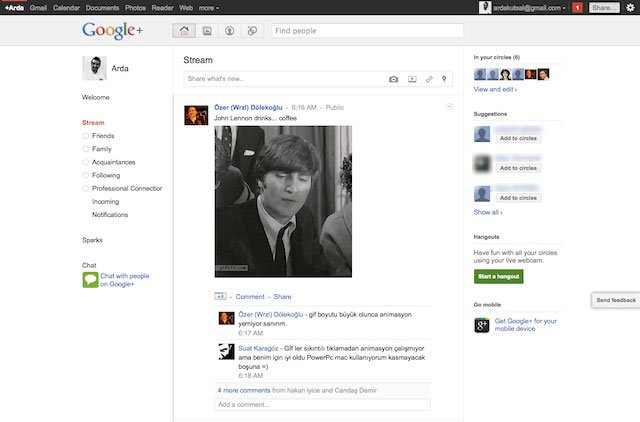
Task: Add location with the pin icon
Action: 446,78
